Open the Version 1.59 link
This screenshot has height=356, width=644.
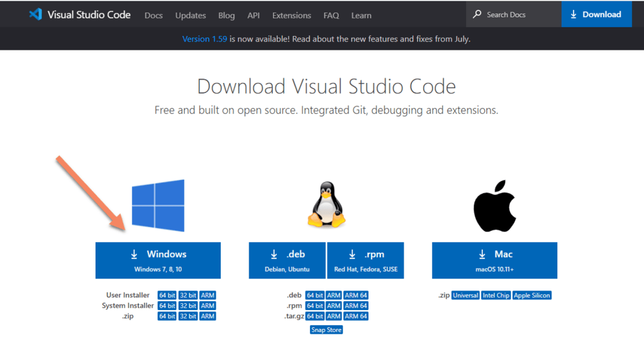click(x=204, y=39)
